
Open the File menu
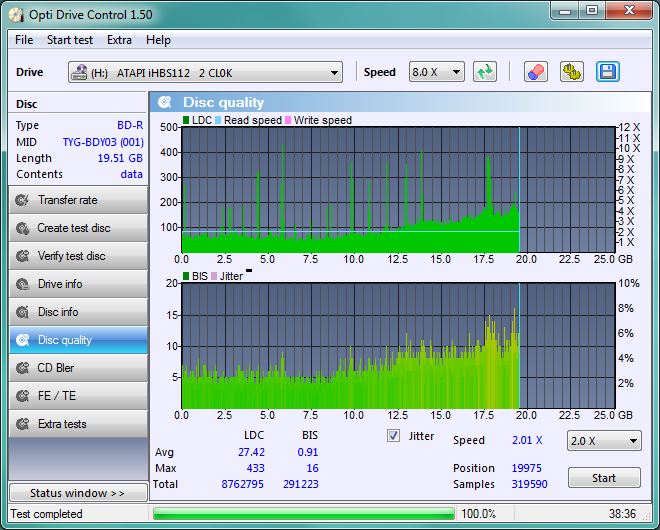click(x=24, y=40)
